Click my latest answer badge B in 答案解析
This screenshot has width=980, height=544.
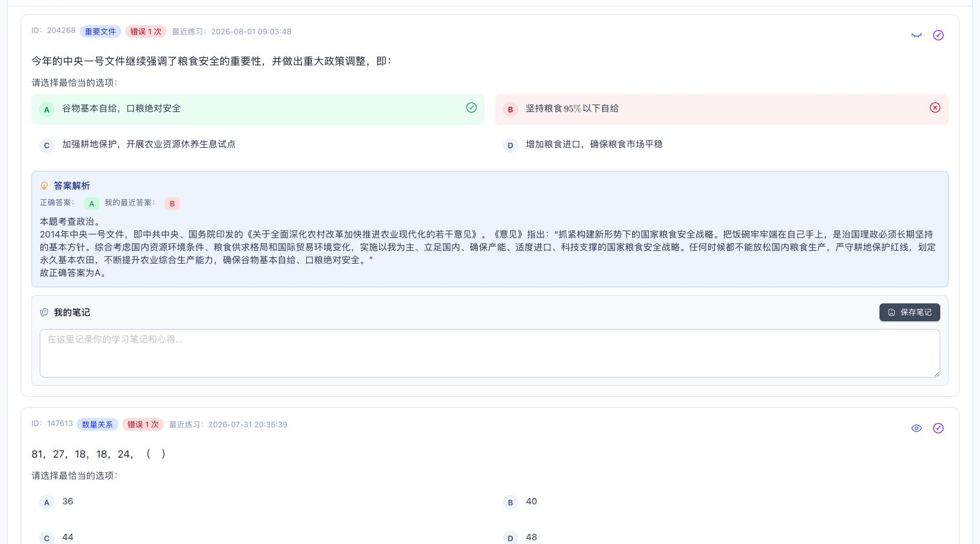(x=172, y=204)
